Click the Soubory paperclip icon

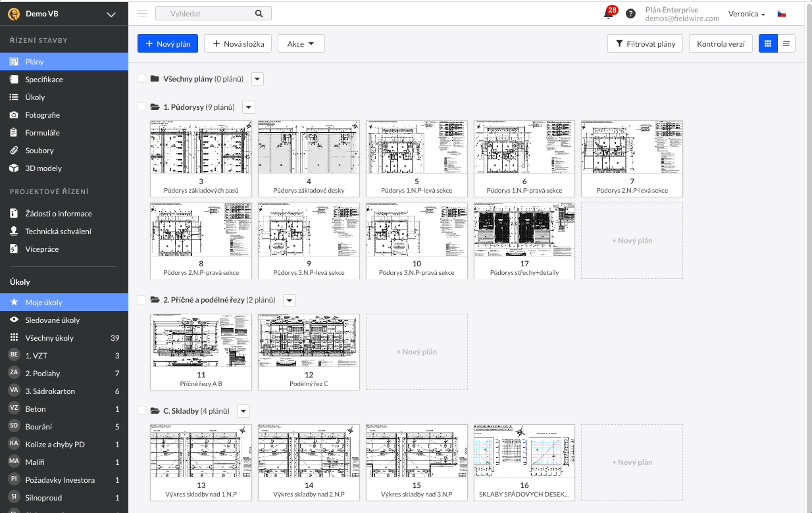coord(13,151)
